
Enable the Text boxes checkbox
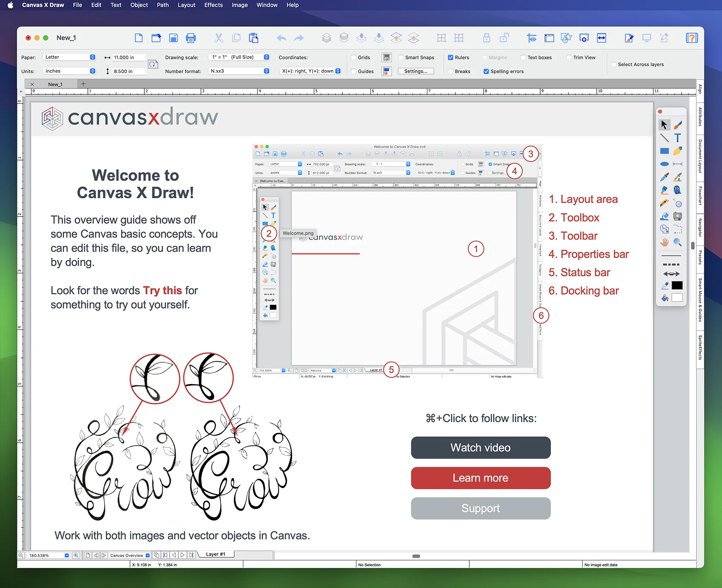pos(523,57)
